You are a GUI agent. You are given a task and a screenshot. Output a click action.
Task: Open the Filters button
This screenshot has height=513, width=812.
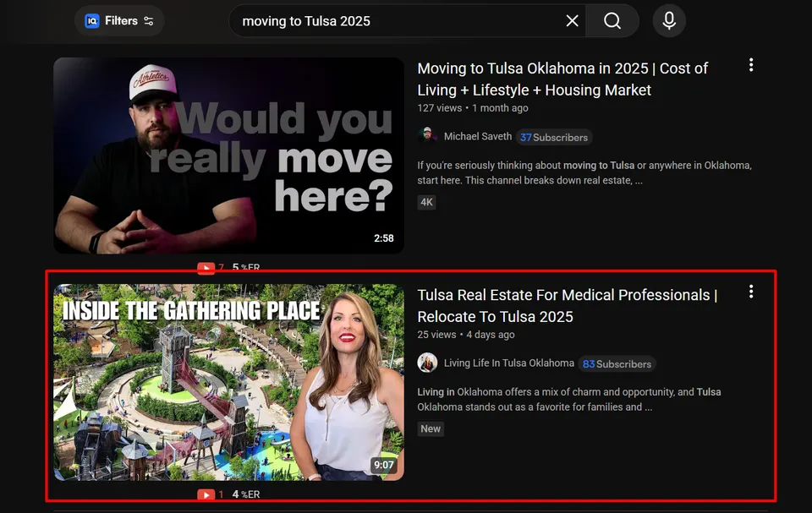pos(119,21)
